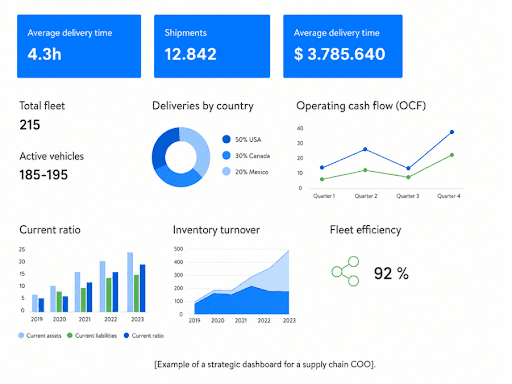Click the Quarter 2 blue OCF data point
The image size is (512, 384).
pyautogui.click(x=365, y=149)
